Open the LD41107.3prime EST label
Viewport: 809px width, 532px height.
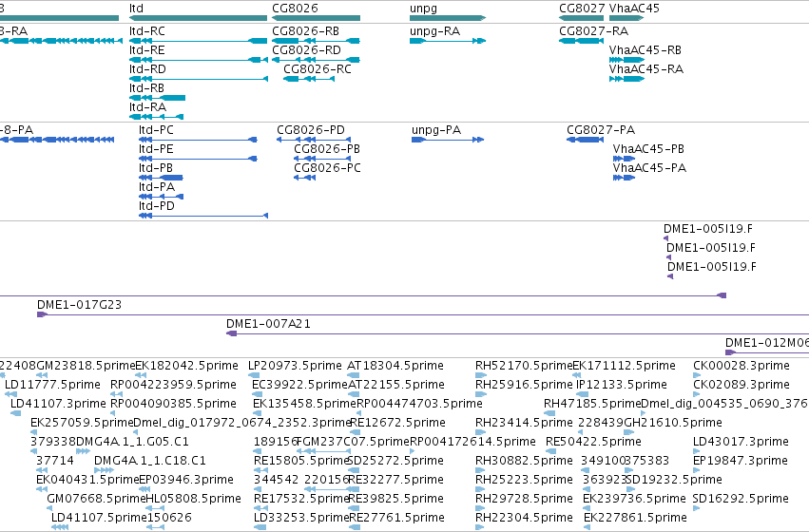[58, 404]
